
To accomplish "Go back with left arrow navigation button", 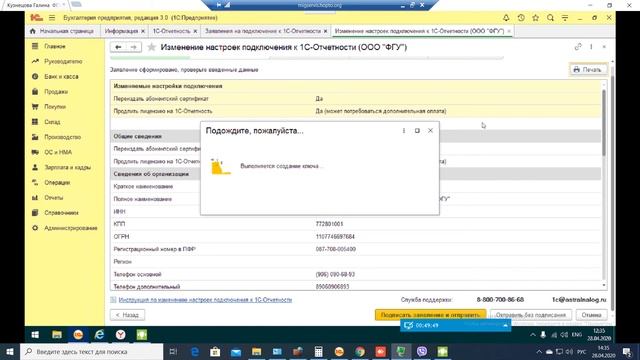I will click(118, 47).
